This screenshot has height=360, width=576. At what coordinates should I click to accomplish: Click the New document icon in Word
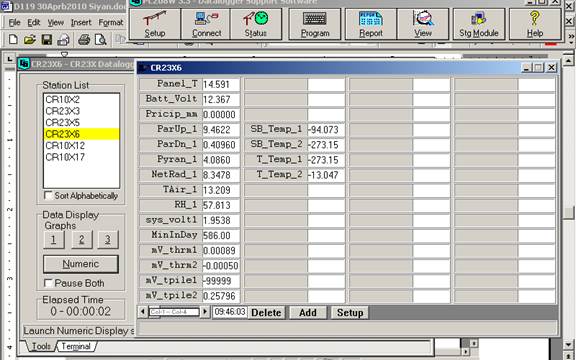point(13,39)
